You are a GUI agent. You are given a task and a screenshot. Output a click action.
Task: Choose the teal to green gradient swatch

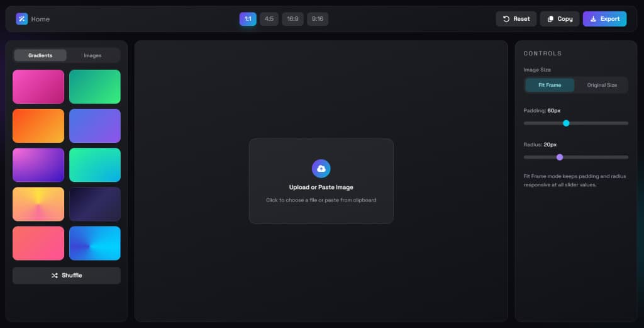tap(95, 87)
